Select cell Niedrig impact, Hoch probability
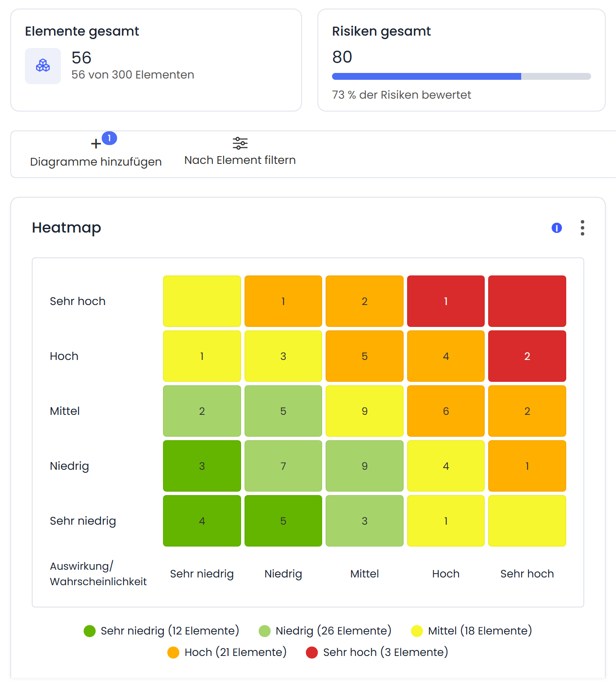The width and height of the screenshot is (616, 689). click(446, 466)
